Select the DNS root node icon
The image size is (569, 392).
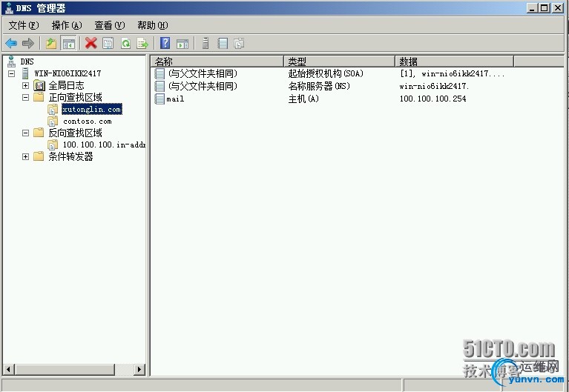click(12, 62)
